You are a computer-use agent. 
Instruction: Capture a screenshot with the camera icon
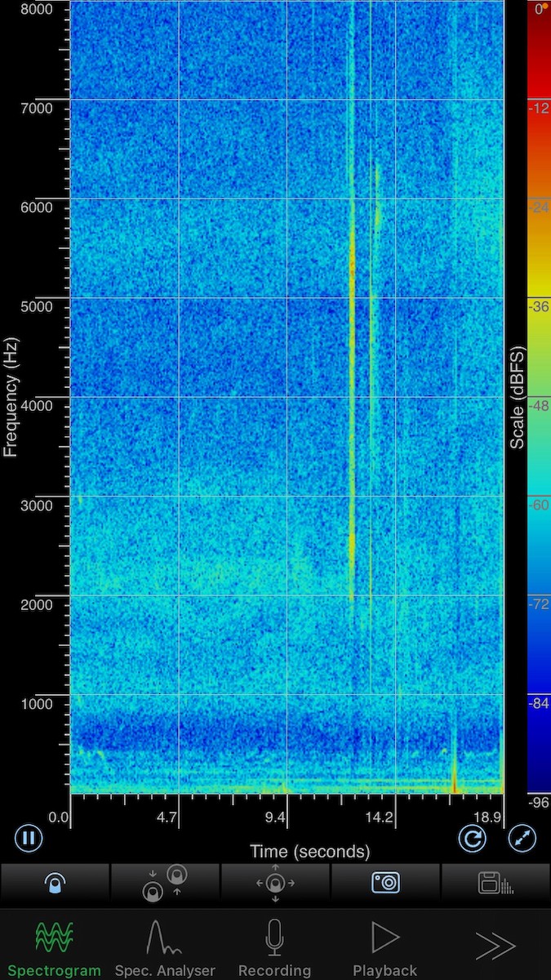tap(385, 883)
